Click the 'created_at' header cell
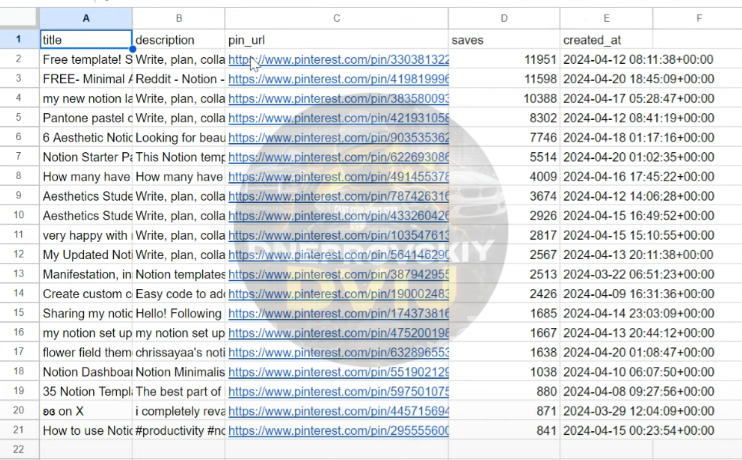This screenshot has height=460, width=742. (x=606, y=40)
